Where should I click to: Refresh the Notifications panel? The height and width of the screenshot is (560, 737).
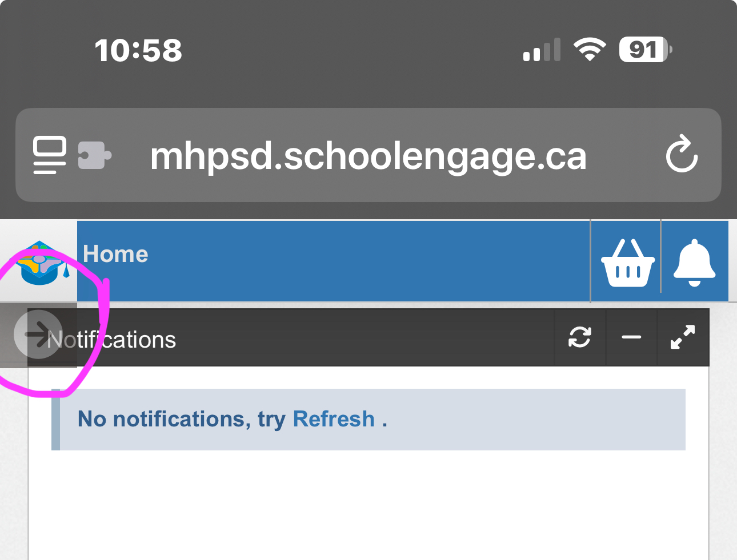pyautogui.click(x=580, y=337)
